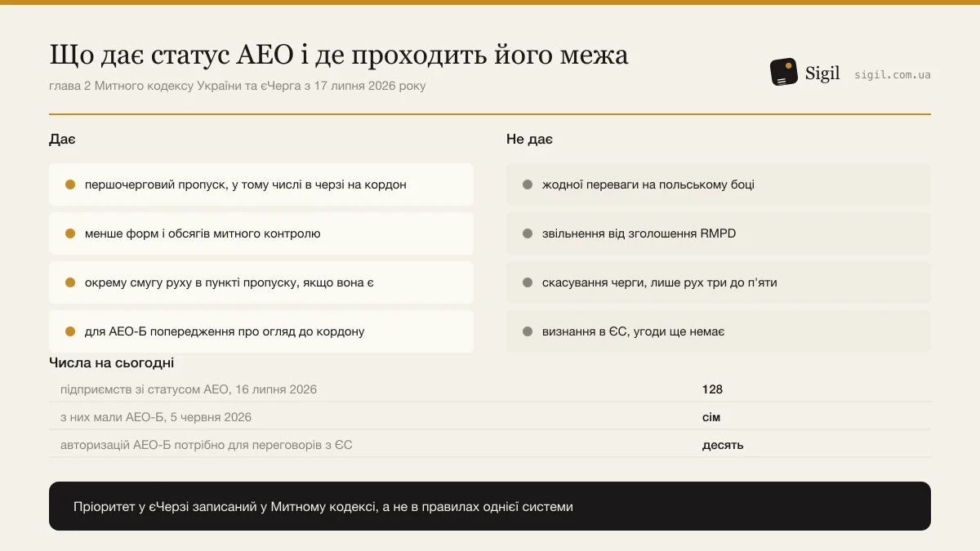Click the subtitle about глава 2 Митного кодексу

pyautogui.click(x=237, y=86)
